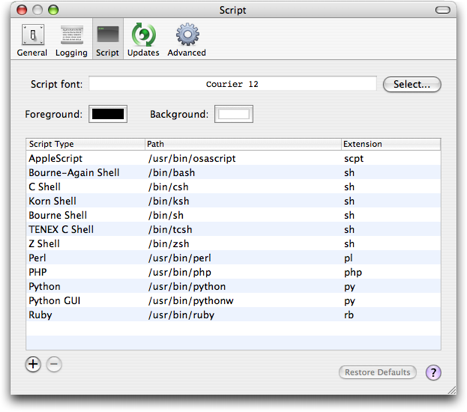The height and width of the screenshot is (412, 467).
Task: Select the Bourne Shell row
Action: point(233,215)
